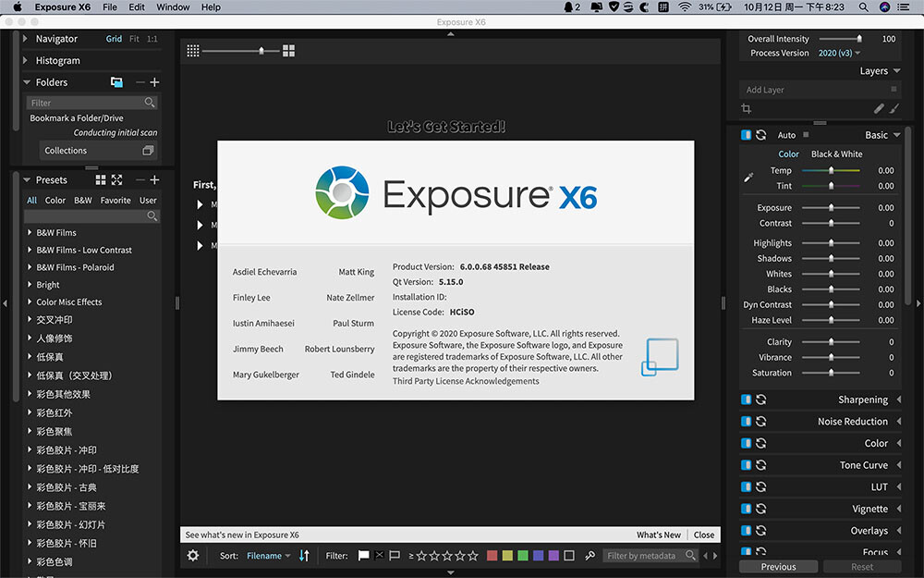Image resolution: width=924 pixels, height=578 pixels.
Task: Click Bookmark a Folder/Drive
Action: click(x=77, y=118)
